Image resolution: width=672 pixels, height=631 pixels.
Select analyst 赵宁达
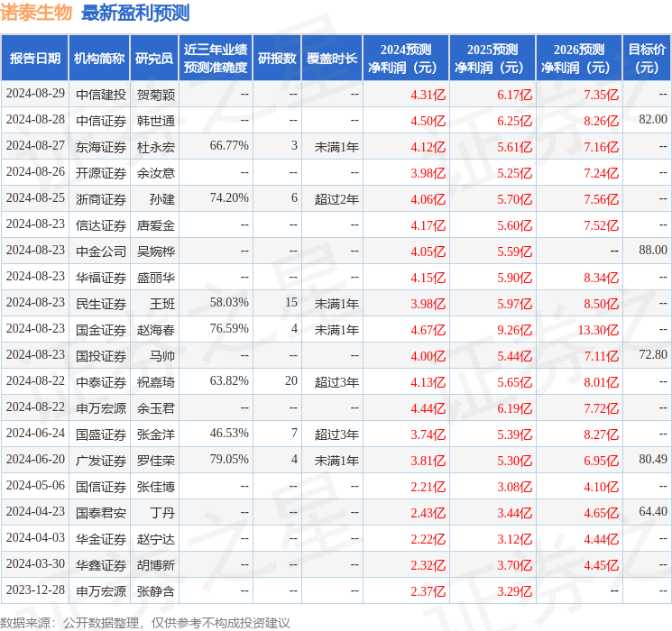pos(156,539)
